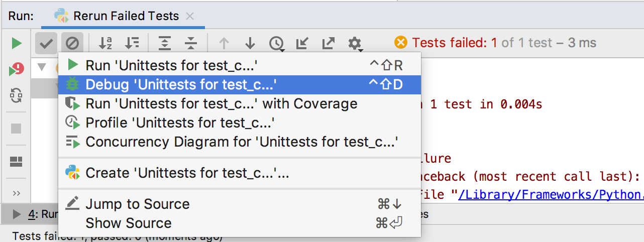Sort tests alphabetically
This screenshot has width=644, height=242.
click(x=105, y=43)
